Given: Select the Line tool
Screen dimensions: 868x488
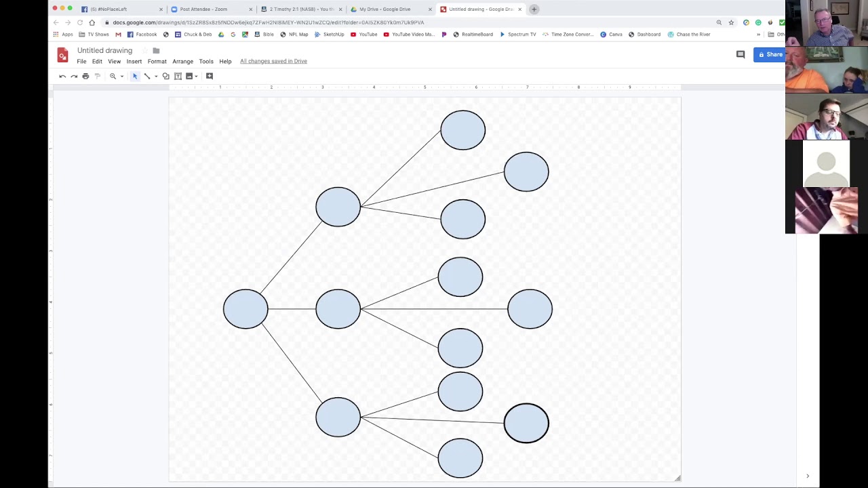Looking at the screenshot, I should (147, 76).
